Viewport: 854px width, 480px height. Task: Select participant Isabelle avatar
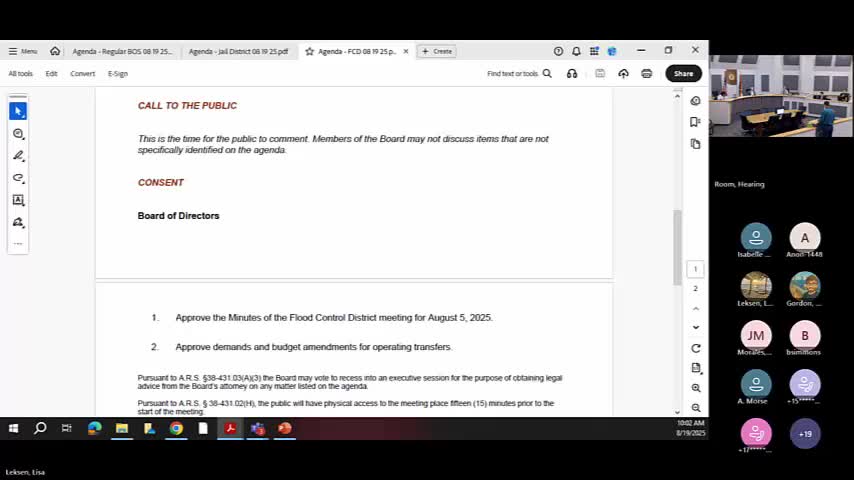pos(756,238)
